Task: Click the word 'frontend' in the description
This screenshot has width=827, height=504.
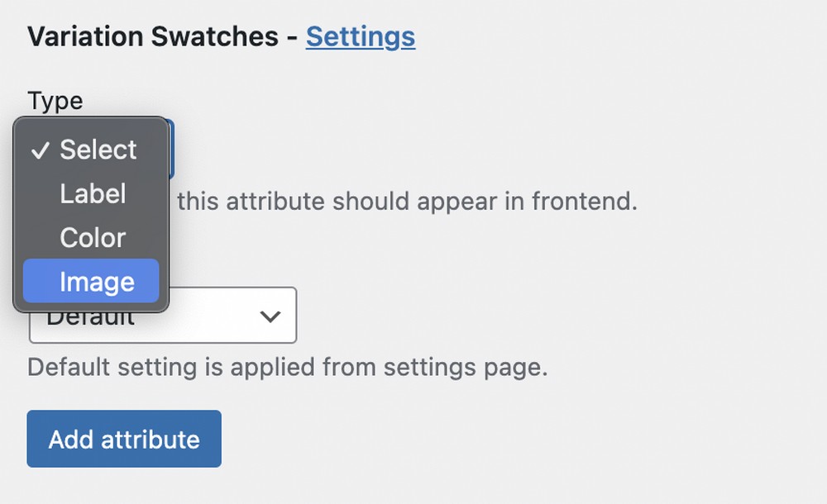Action: coord(585,201)
